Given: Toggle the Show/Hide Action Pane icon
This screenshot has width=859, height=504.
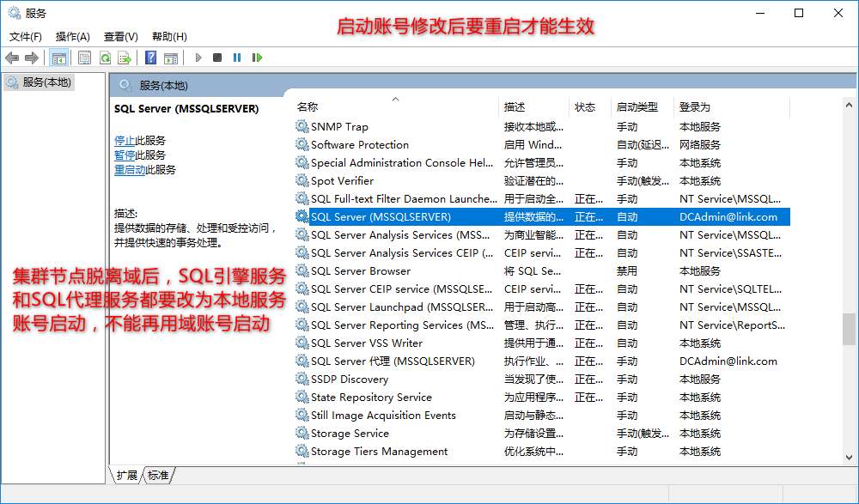Looking at the screenshot, I should coord(171,58).
